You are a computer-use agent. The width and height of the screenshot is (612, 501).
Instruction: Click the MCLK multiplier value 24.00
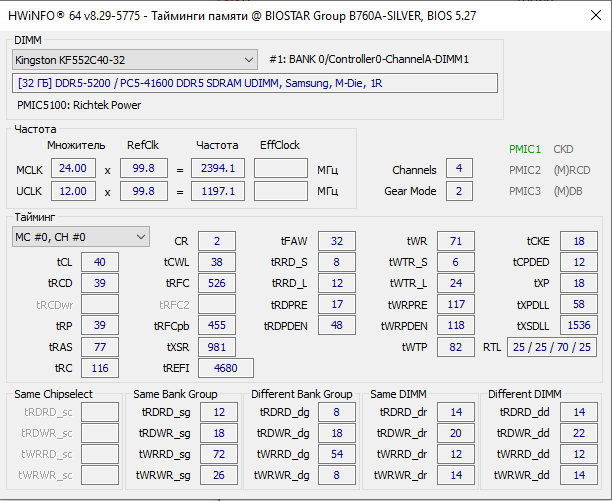pyautogui.click(x=77, y=168)
